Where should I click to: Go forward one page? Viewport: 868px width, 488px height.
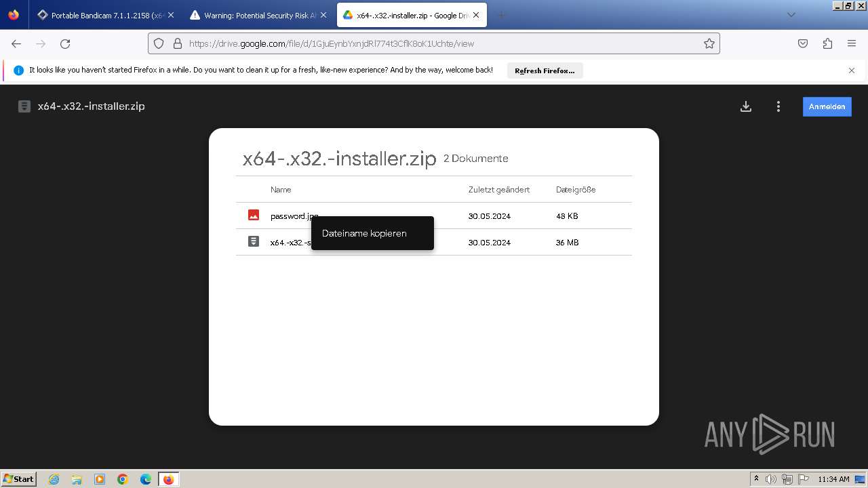tap(41, 43)
